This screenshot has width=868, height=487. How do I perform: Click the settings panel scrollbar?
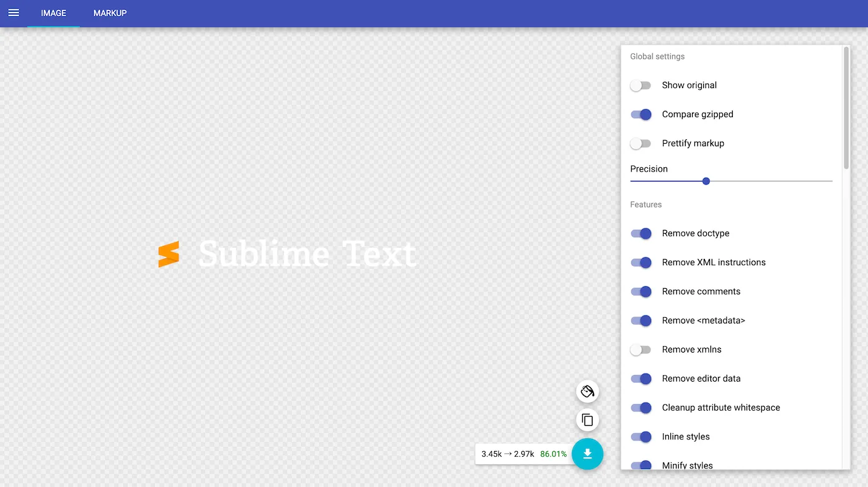(x=846, y=108)
